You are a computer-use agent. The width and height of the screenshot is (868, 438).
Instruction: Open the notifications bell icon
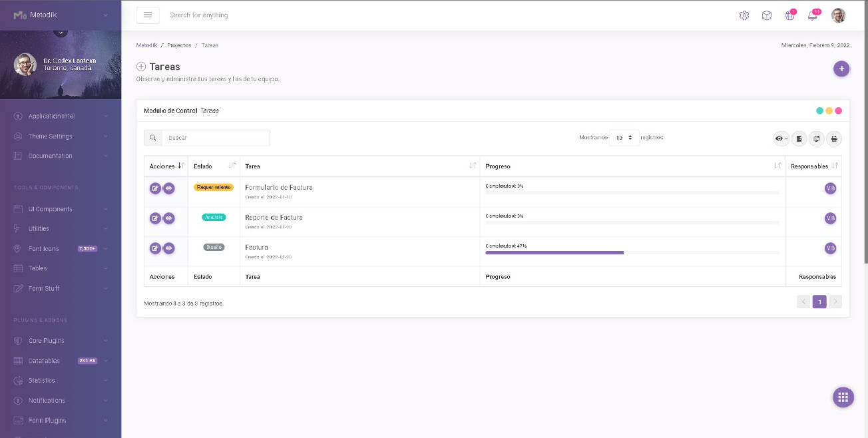point(812,16)
